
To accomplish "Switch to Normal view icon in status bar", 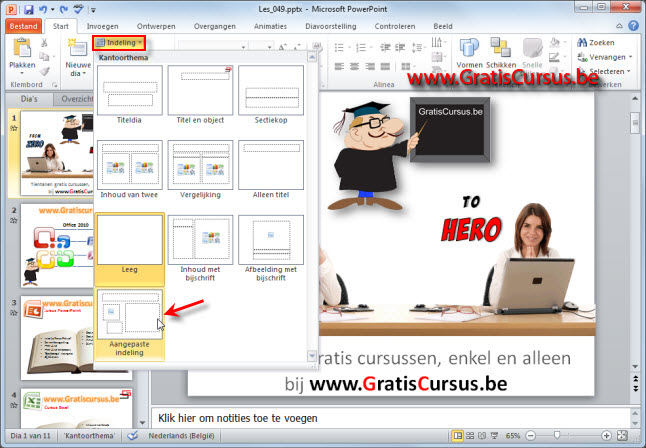I will (x=457, y=436).
